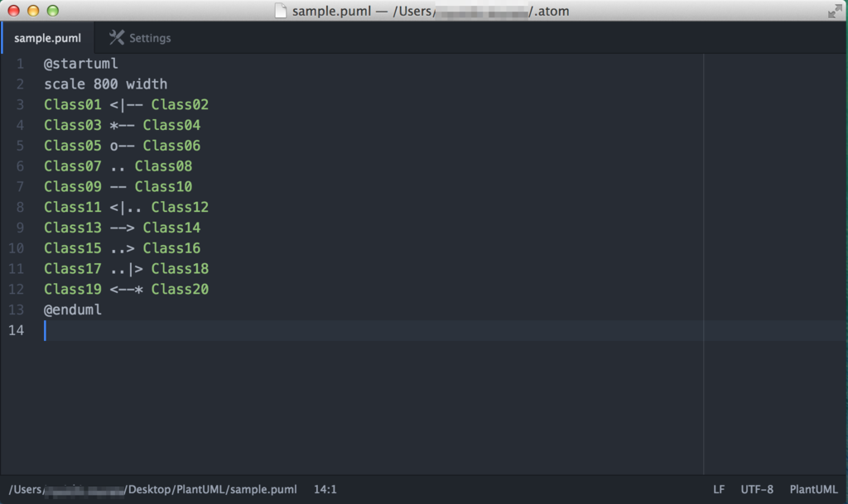This screenshot has height=504, width=848.
Task: Click on Class12 in the editor
Action: point(180,208)
